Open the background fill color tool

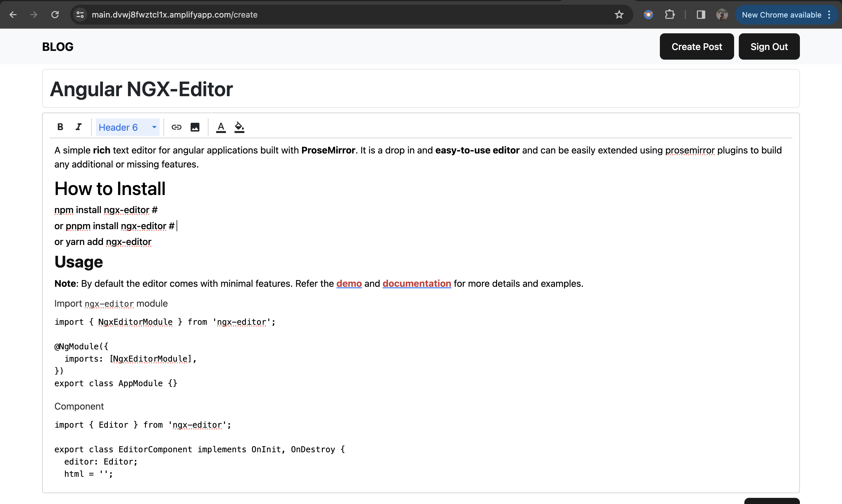pyautogui.click(x=239, y=127)
